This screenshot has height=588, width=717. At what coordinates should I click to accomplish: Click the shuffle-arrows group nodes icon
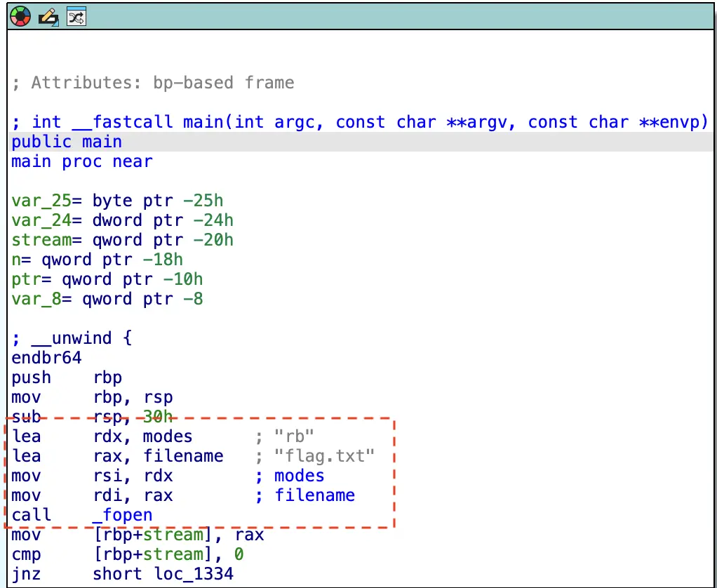click(76, 17)
